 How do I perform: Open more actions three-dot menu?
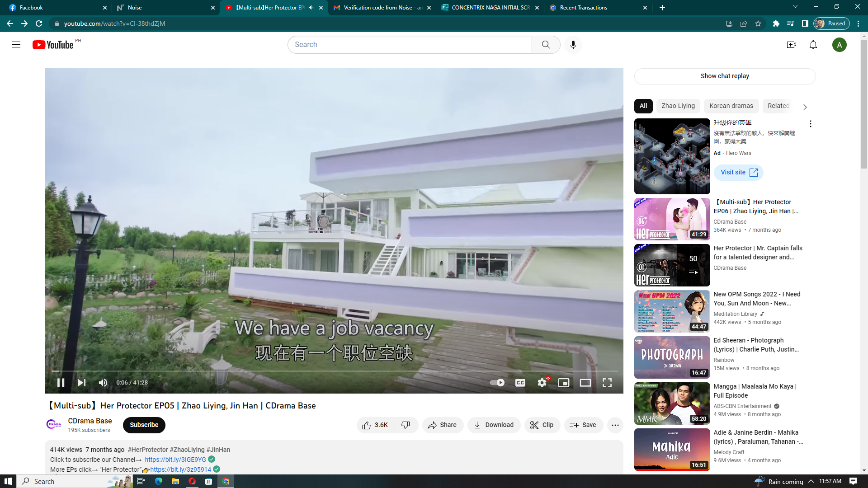click(x=615, y=425)
